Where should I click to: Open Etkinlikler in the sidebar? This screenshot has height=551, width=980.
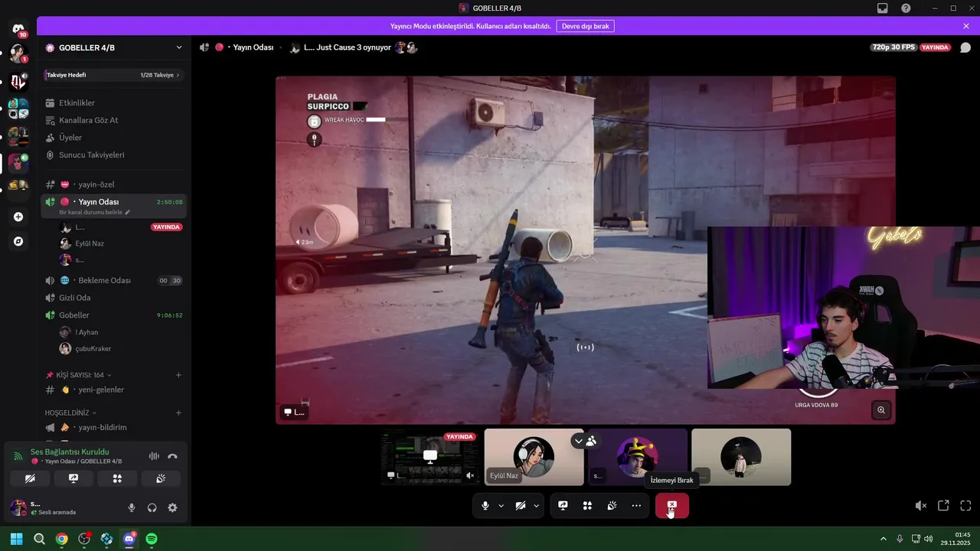113,103
